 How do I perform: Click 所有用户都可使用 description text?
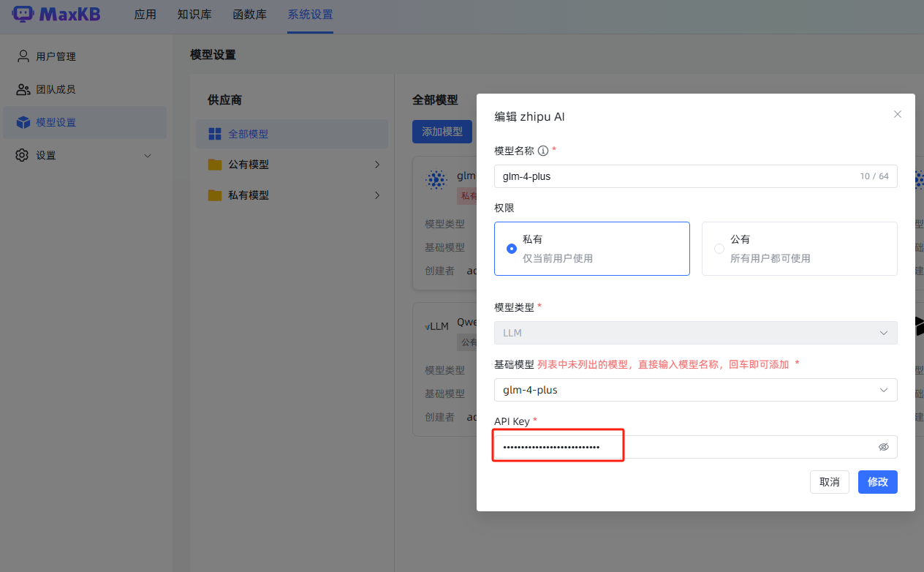point(770,258)
